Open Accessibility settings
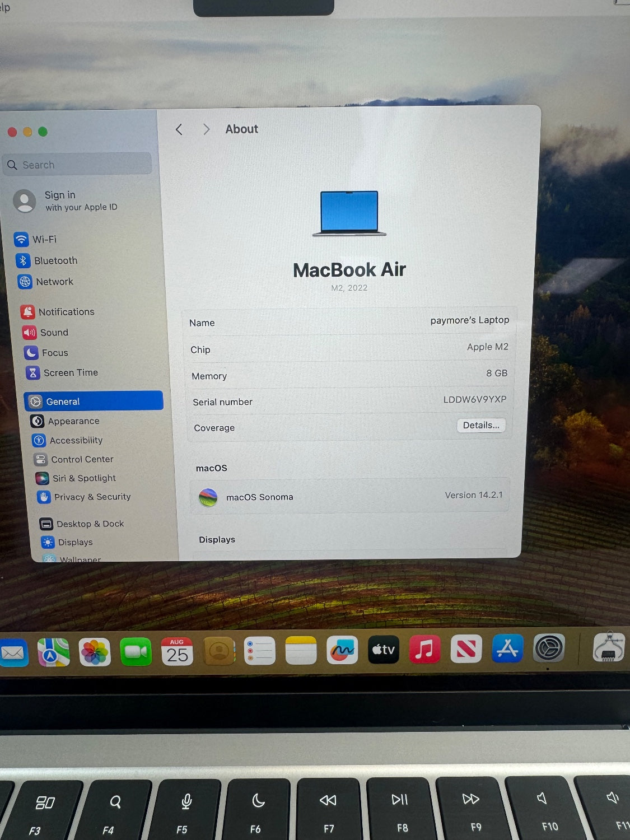The height and width of the screenshot is (840, 630). [68, 440]
